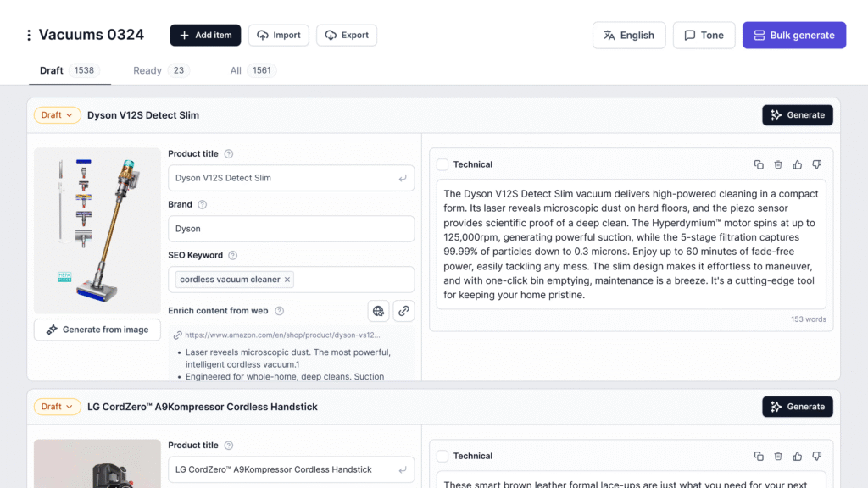
Task: Open the English language selector
Action: pos(628,36)
